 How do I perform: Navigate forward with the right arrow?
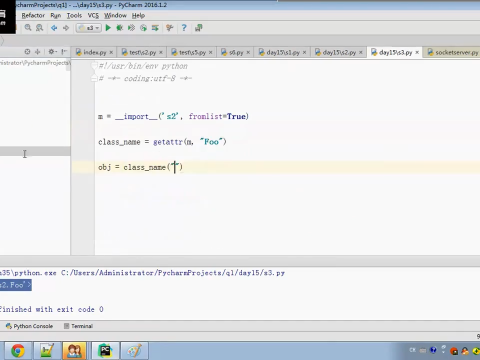click(66, 28)
